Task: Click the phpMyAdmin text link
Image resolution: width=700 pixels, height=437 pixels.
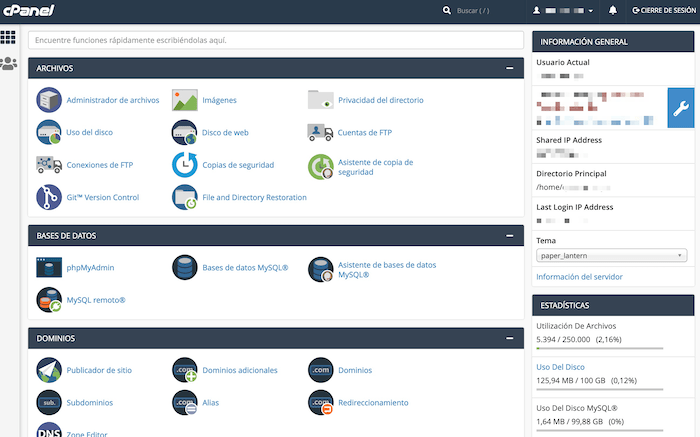Action: click(90, 267)
